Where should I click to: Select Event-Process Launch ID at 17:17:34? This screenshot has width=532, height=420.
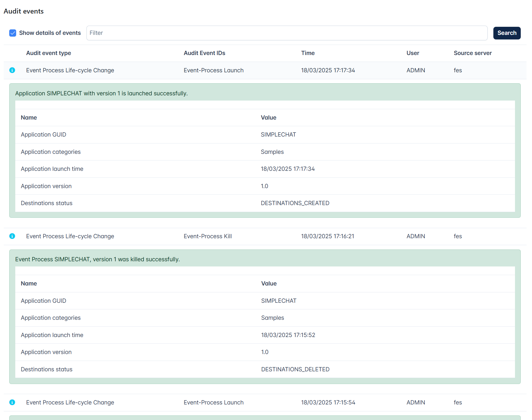click(x=213, y=70)
